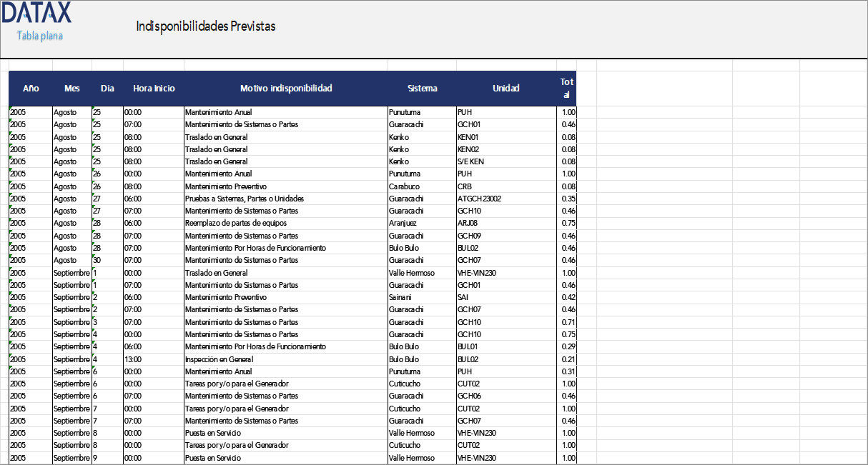Select the Carabuco system cell
The image size is (868, 465).
coord(404,186)
